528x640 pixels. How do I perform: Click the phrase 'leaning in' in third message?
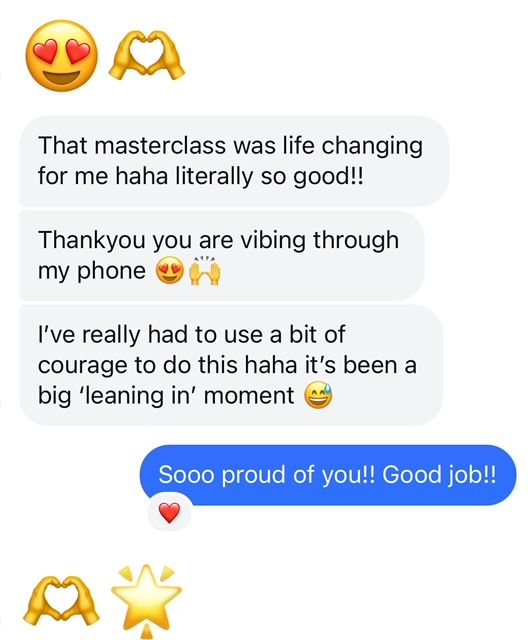point(138,396)
